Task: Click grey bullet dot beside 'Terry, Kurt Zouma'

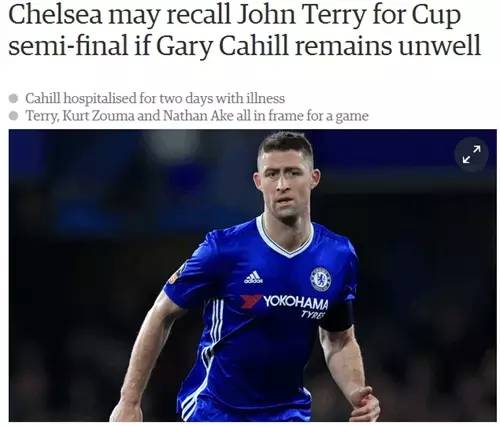Action: click(14, 116)
